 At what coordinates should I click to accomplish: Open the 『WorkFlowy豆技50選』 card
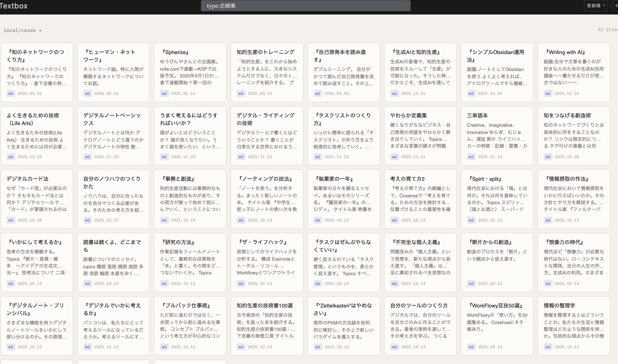tap(497, 326)
